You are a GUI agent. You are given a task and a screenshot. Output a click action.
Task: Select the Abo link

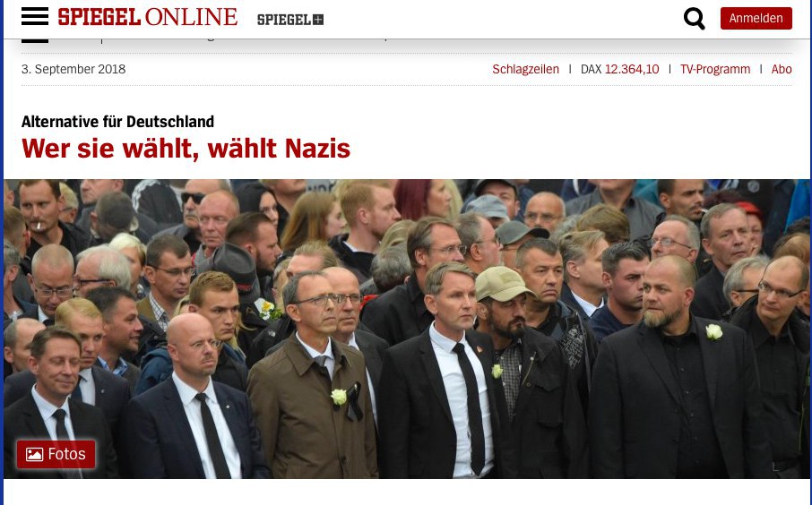point(782,69)
